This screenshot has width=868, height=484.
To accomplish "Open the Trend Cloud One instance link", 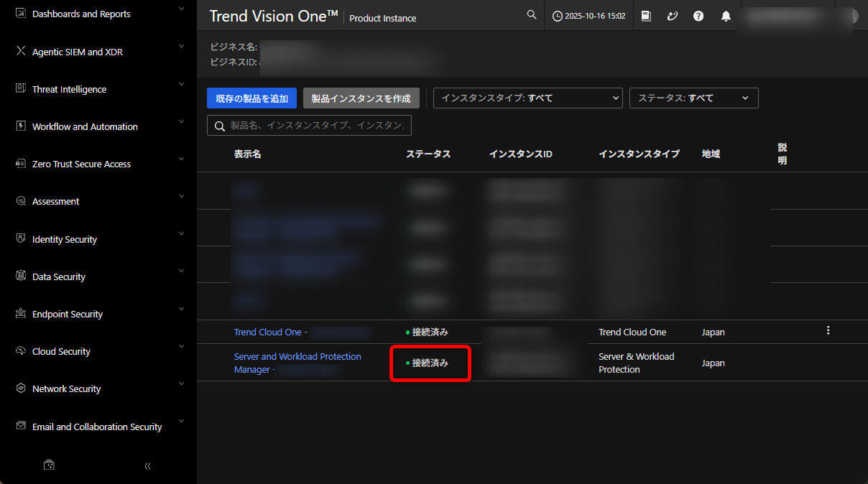I will 271,332.
